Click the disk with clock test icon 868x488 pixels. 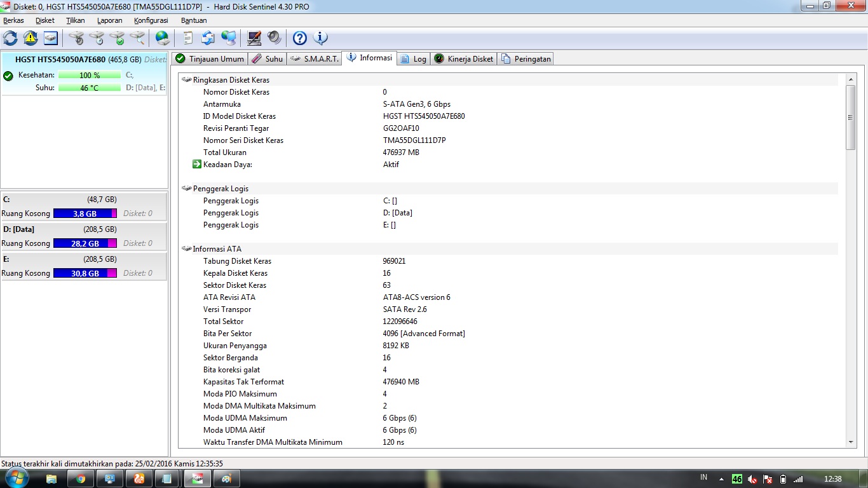(97, 38)
